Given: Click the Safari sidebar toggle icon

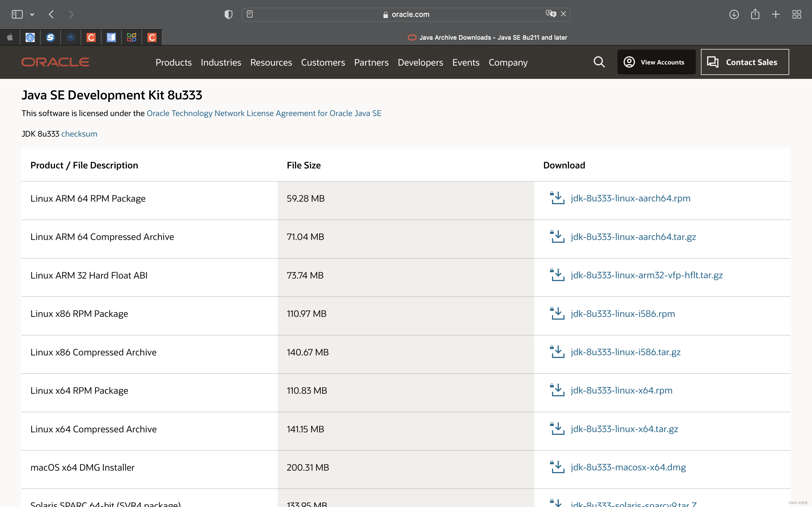Looking at the screenshot, I should point(17,14).
